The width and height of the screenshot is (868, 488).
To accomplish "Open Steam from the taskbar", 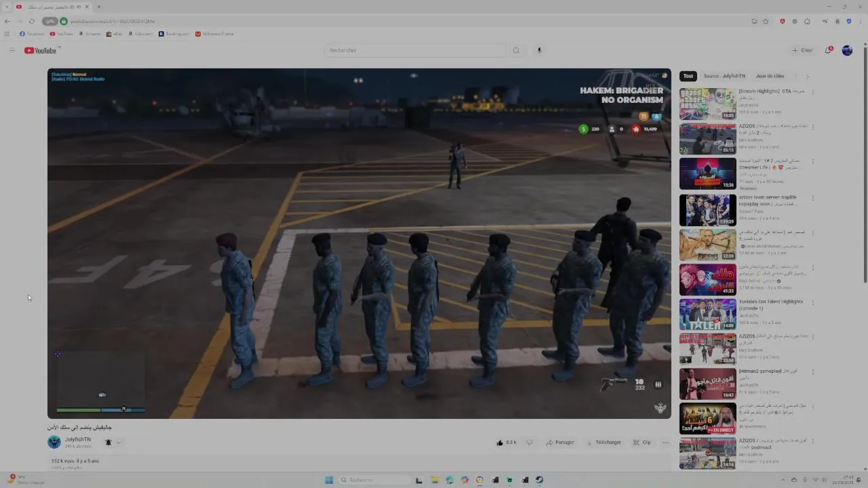I will pyautogui.click(x=540, y=480).
